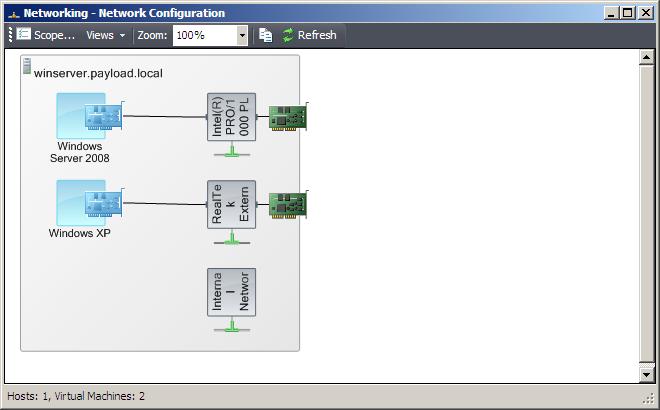Click the vertical scrollbar down arrow
660x410 pixels.
pyautogui.click(x=646, y=374)
